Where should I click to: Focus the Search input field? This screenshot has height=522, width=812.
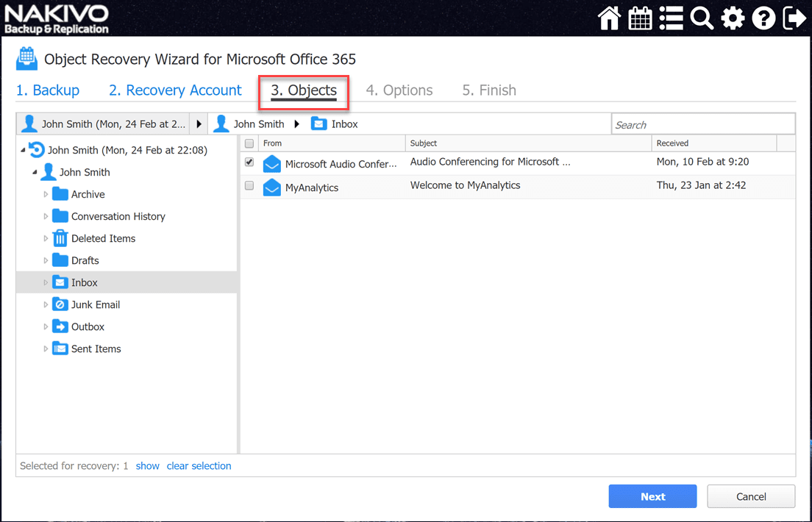click(x=703, y=124)
